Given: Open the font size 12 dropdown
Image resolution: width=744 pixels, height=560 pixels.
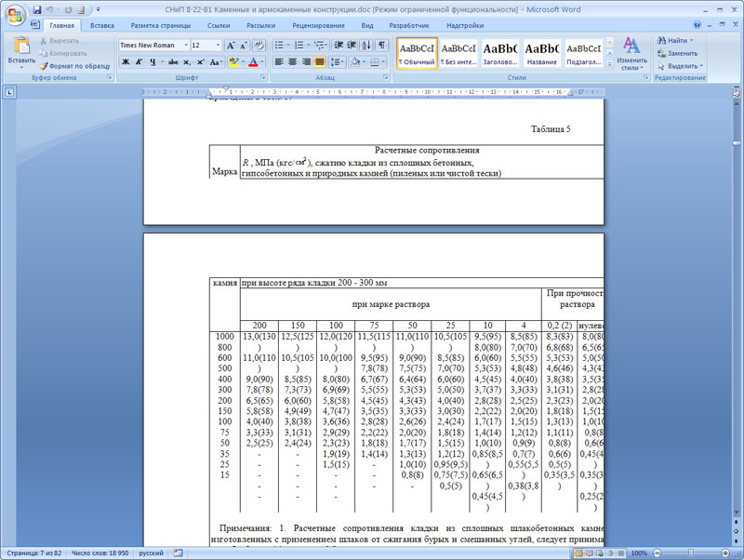Looking at the screenshot, I should [x=219, y=45].
